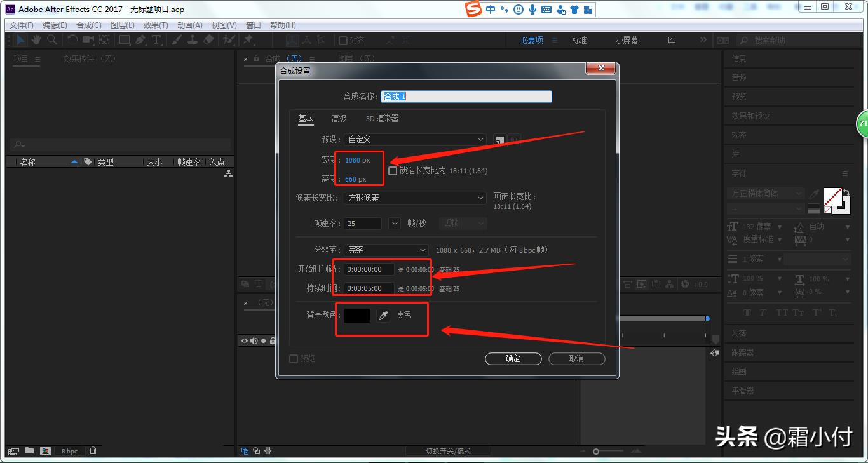Click the 切换开关/模式 button
The width and height of the screenshot is (868, 463).
click(x=449, y=452)
